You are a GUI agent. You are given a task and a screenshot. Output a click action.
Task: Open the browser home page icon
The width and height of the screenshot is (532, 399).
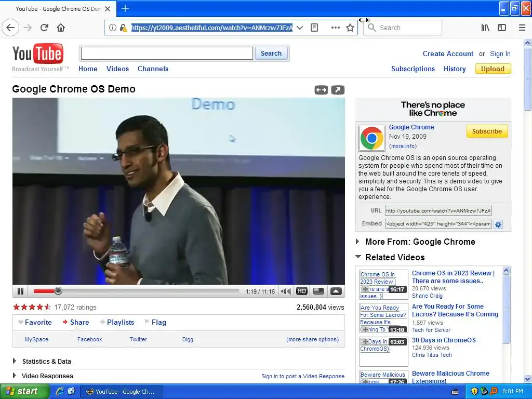pyautogui.click(x=61, y=28)
